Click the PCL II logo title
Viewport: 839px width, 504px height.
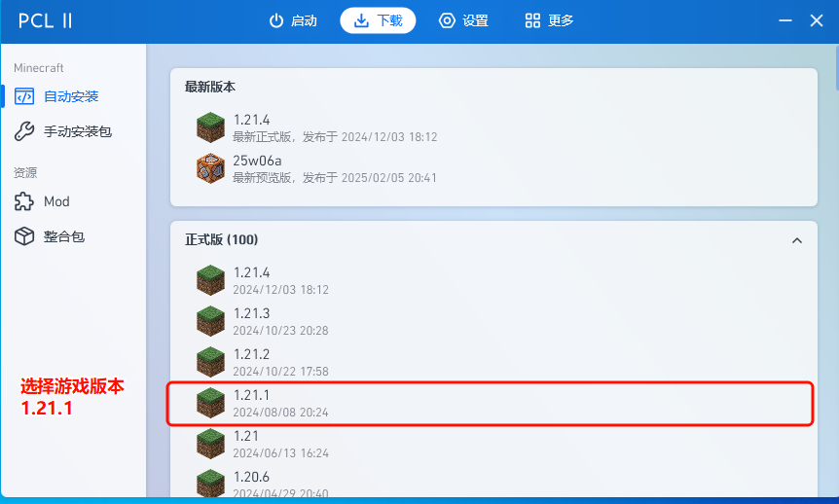tap(46, 20)
